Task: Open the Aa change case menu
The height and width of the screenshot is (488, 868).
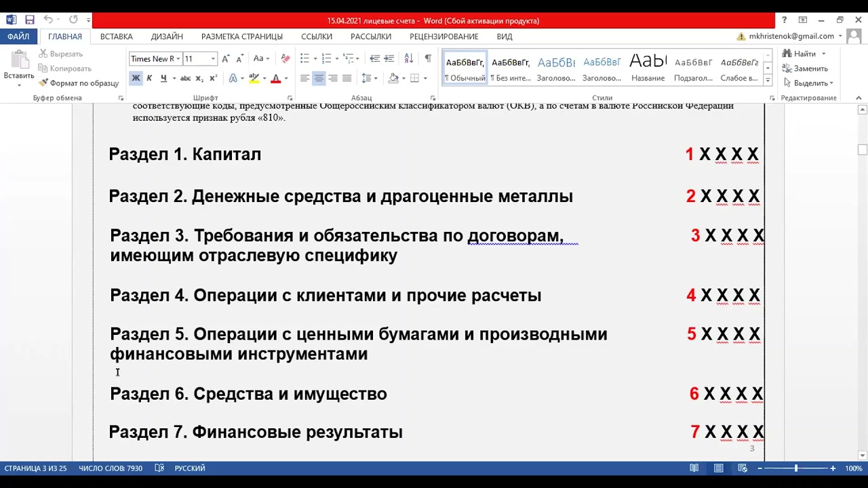Action: coord(261,59)
